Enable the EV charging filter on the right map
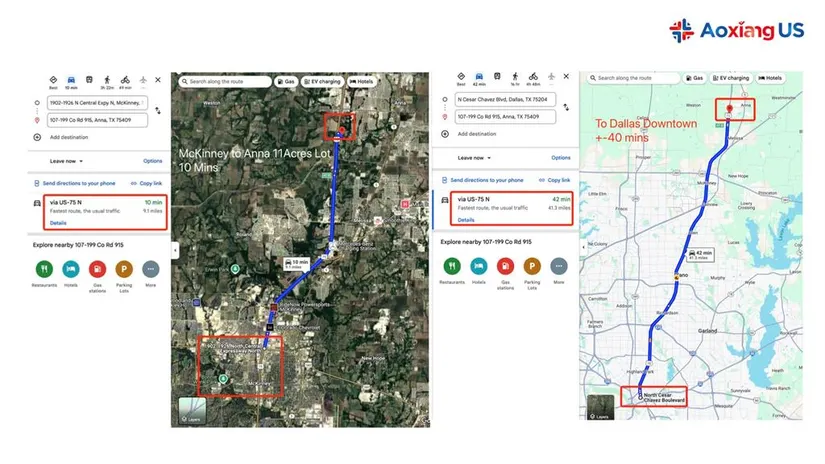The image size is (825, 464). [x=730, y=77]
